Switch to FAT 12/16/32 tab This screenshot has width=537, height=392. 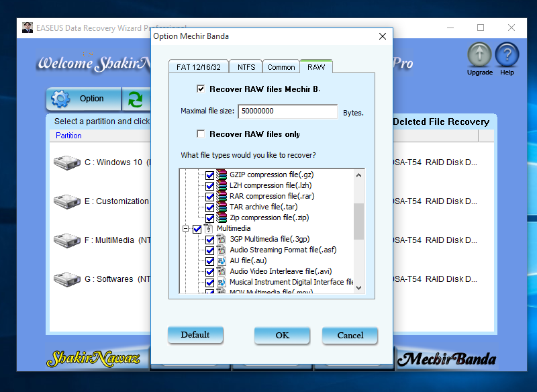pyautogui.click(x=199, y=66)
